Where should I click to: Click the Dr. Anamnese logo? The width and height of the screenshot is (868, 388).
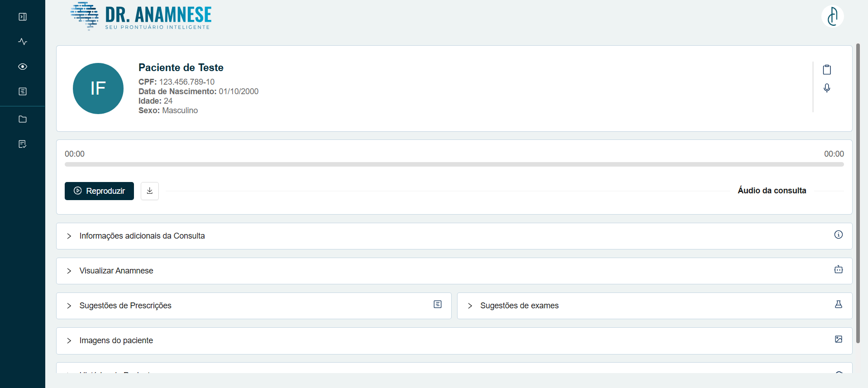tap(141, 16)
